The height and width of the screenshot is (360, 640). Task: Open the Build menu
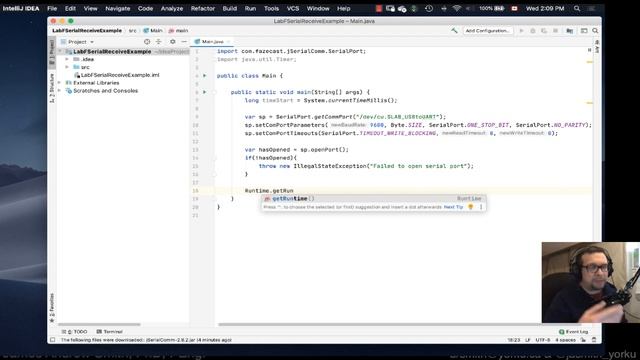[229, 8]
